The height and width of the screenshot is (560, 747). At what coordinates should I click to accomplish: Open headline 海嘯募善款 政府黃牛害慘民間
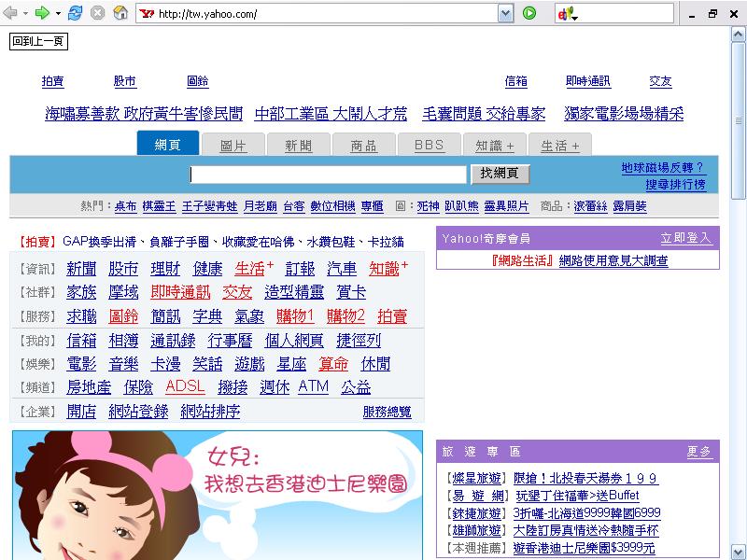point(144,114)
